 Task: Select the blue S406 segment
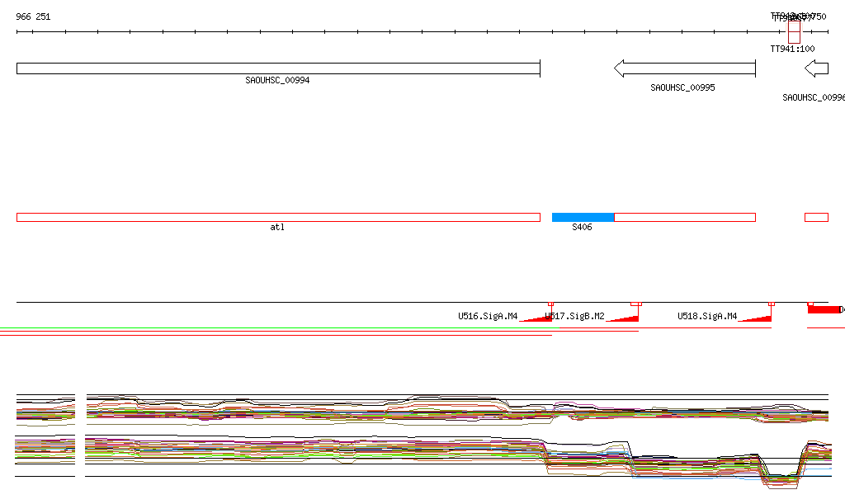tap(583, 217)
